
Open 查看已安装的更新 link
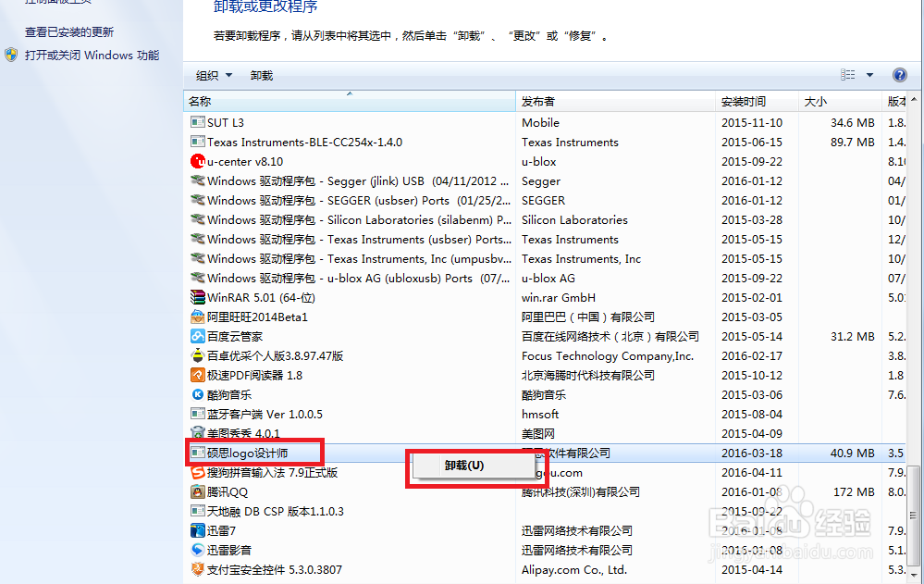(x=69, y=31)
